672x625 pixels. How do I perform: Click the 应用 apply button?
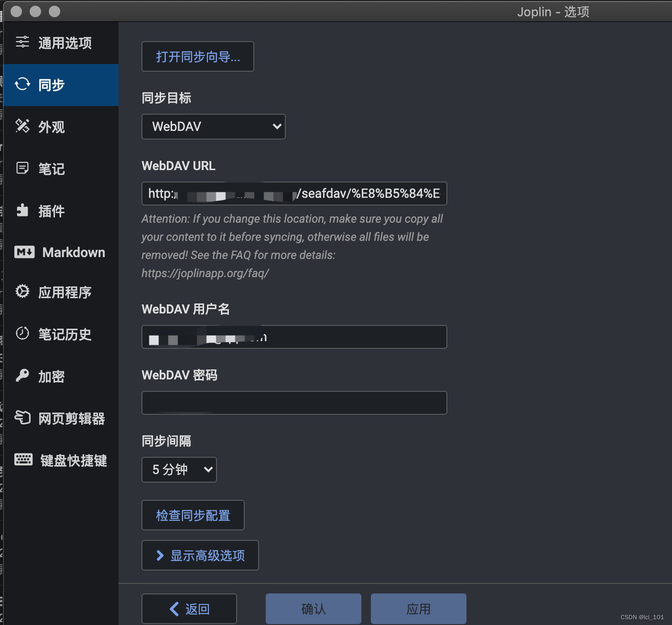418,609
